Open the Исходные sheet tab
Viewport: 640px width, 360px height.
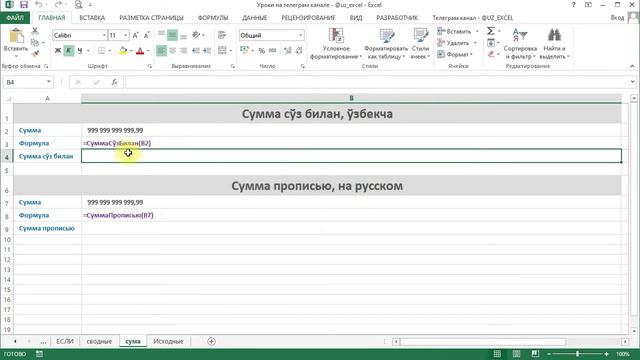tap(168, 341)
